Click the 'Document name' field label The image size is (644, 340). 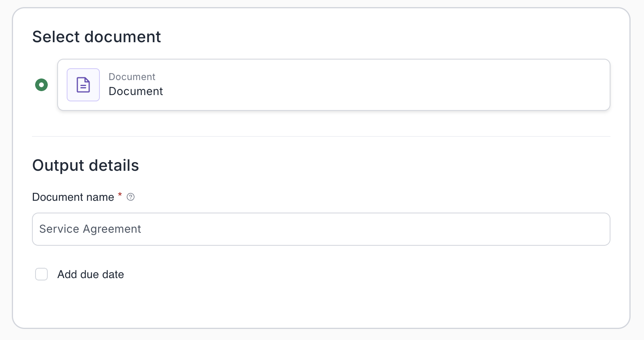tap(73, 197)
